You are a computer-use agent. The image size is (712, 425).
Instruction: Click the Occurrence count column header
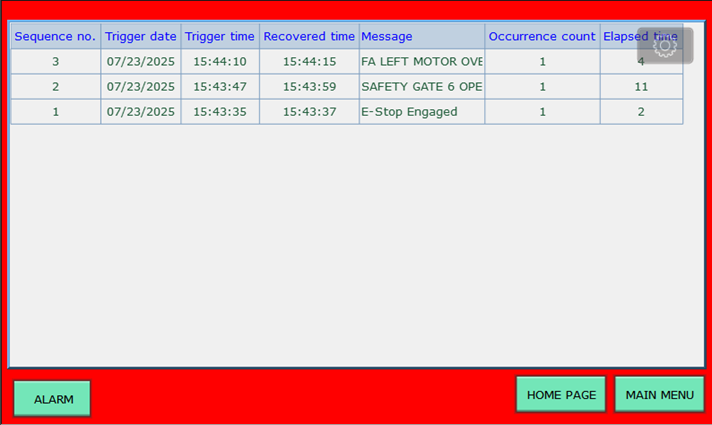(x=542, y=36)
